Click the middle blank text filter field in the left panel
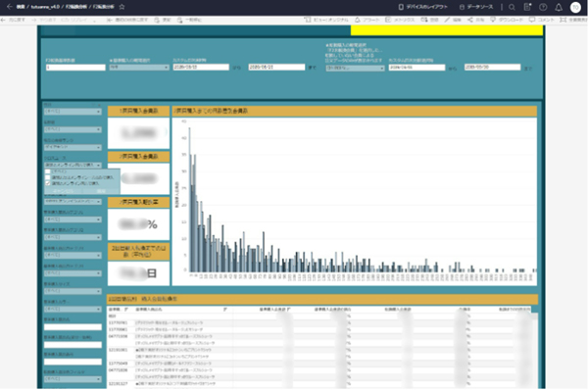588x390 pixels. 73,345
